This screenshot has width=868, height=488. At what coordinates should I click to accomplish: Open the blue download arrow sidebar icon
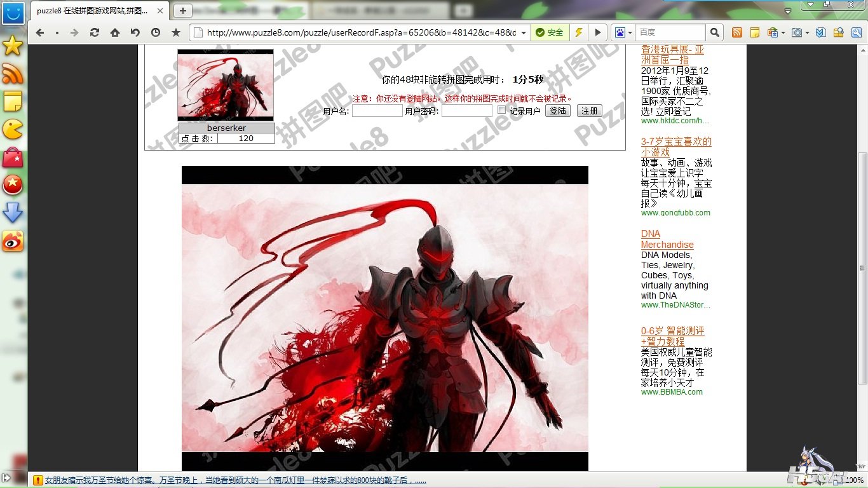(x=13, y=213)
